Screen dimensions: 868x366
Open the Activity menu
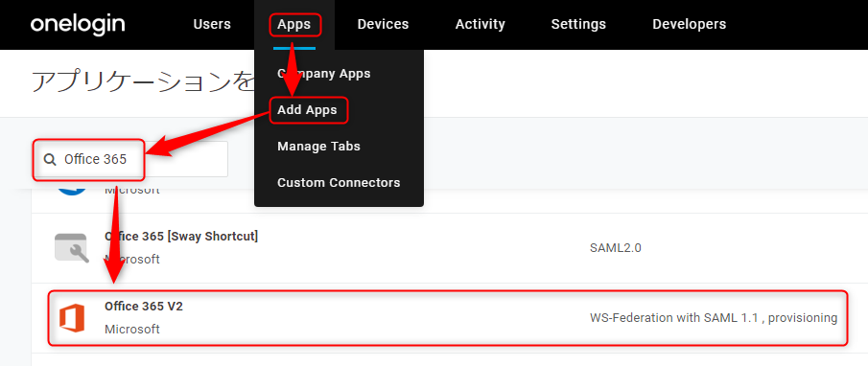[x=480, y=24]
